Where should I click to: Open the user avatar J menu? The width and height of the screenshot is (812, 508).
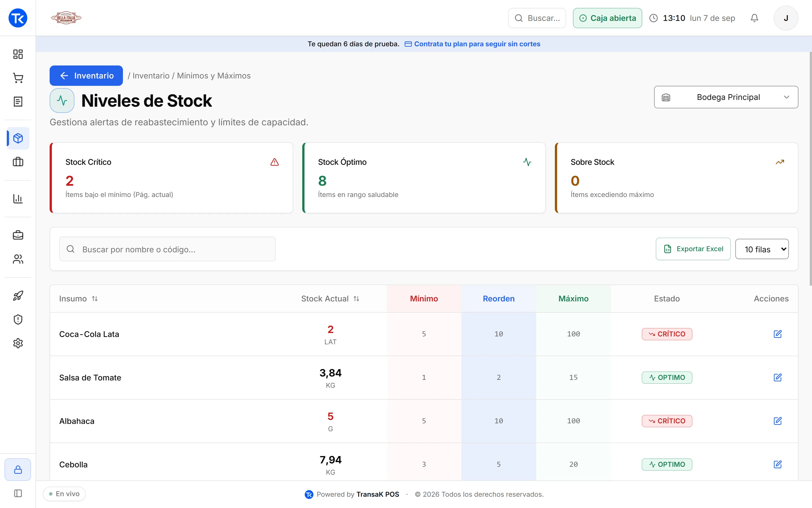[786, 18]
